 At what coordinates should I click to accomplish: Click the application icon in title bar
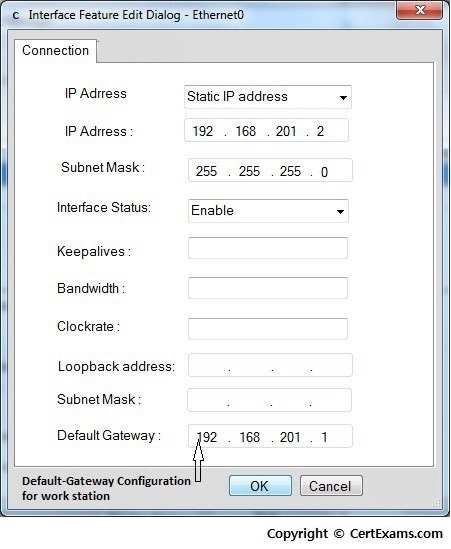pos(15,15)
